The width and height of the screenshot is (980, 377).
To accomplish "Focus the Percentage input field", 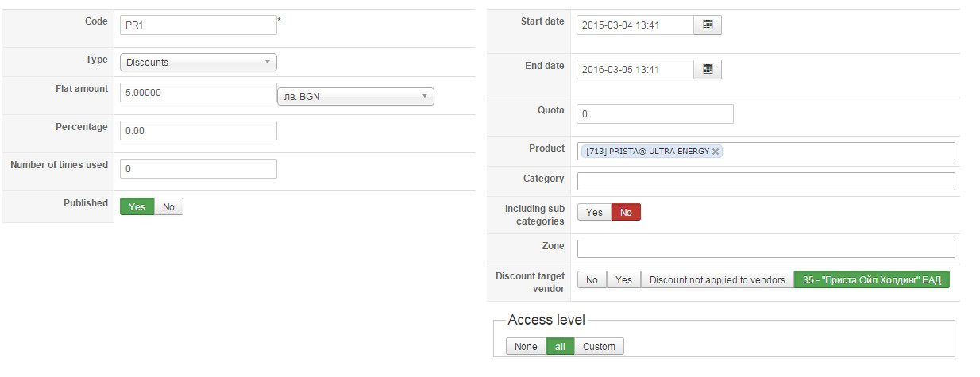I will coord(198,130).
